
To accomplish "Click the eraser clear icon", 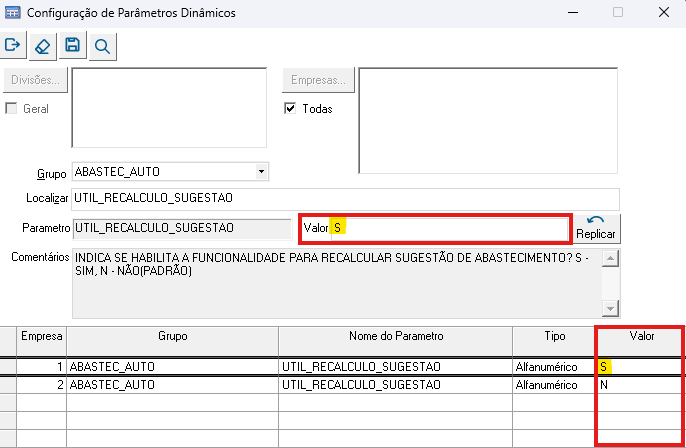I will coord(42,45).
